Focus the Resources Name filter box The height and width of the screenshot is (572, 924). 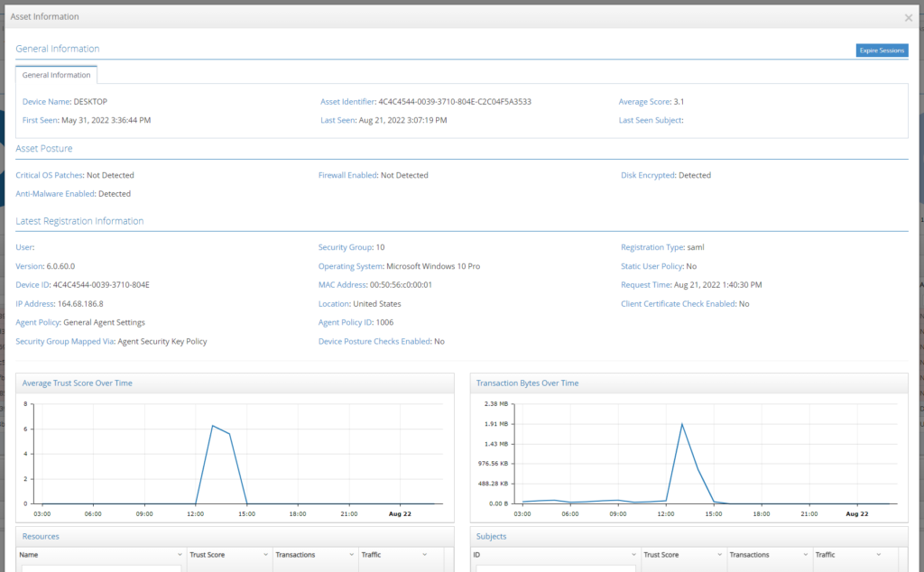coord(101,568)
